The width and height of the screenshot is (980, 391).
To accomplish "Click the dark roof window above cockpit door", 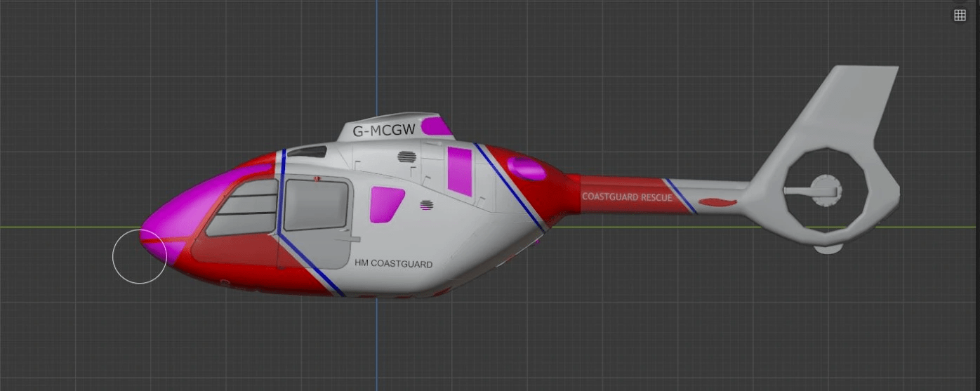I will [x=307, y=152].
